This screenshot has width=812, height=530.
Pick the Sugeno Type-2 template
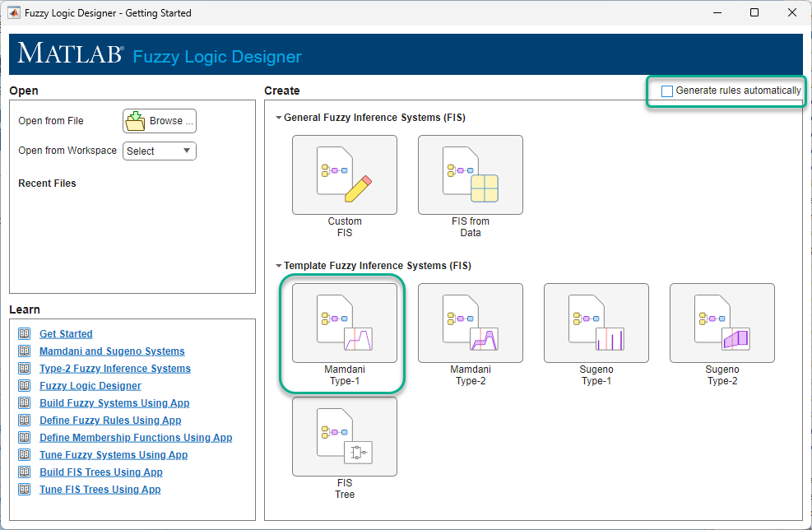coord(722,323)
